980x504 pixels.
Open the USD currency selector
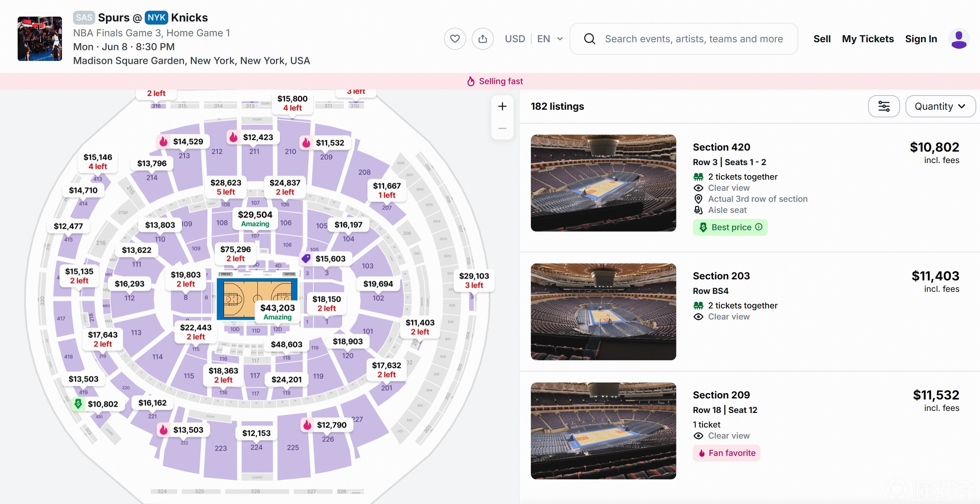click(x=514, y=39)
